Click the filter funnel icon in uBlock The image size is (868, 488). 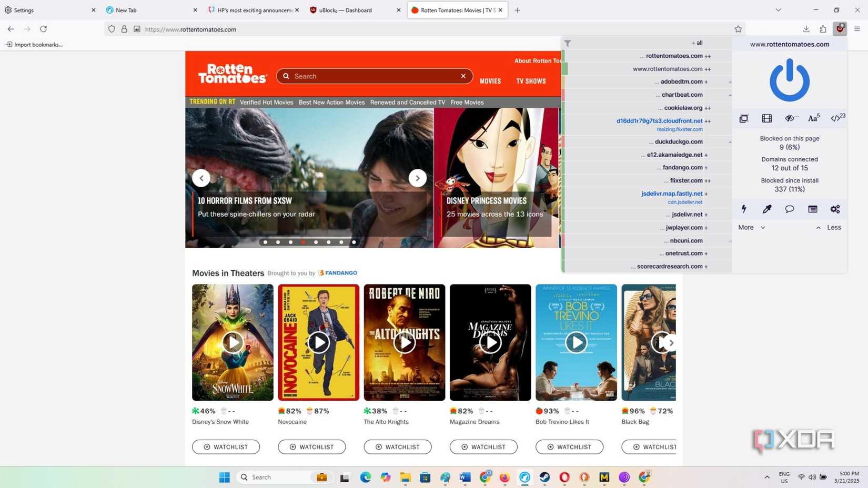tap(568, 43)
